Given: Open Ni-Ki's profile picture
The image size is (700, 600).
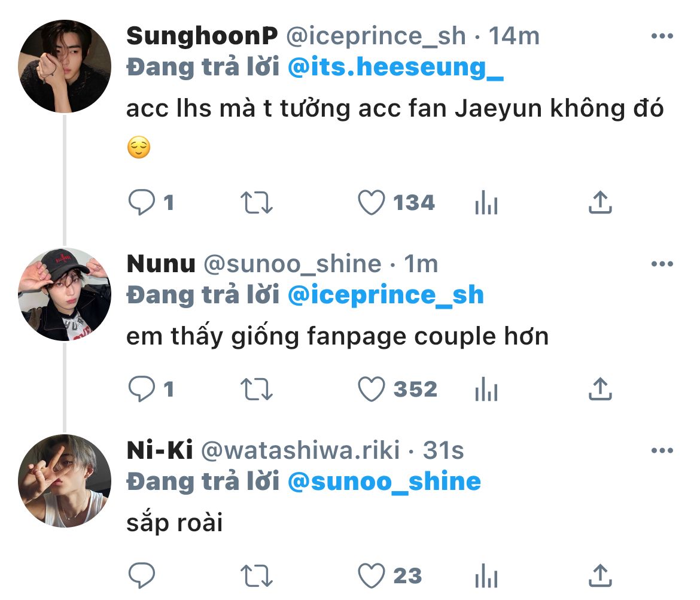Looking at the screenshot, I should click(x=65, y=481).
